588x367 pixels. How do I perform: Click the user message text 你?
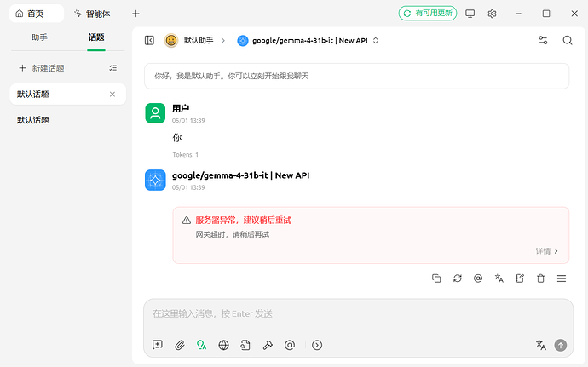coord(177,138)
